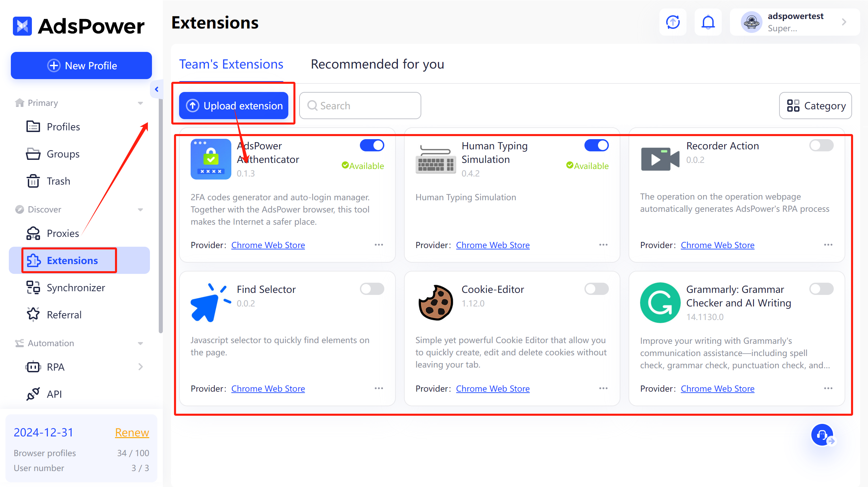Open Profiles in the sidebar
The image size is (868, 487).
[x=79, y=127]
